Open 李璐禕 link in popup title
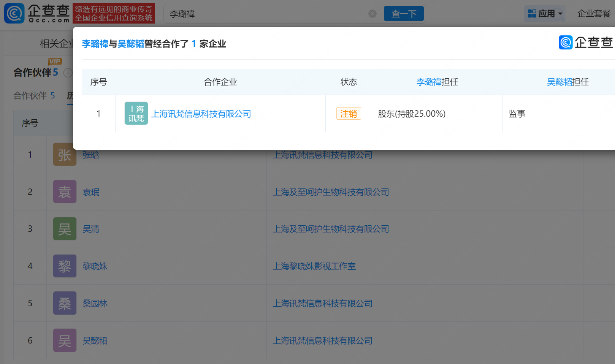Screen dimensions: 615x364 coord(95,44)
